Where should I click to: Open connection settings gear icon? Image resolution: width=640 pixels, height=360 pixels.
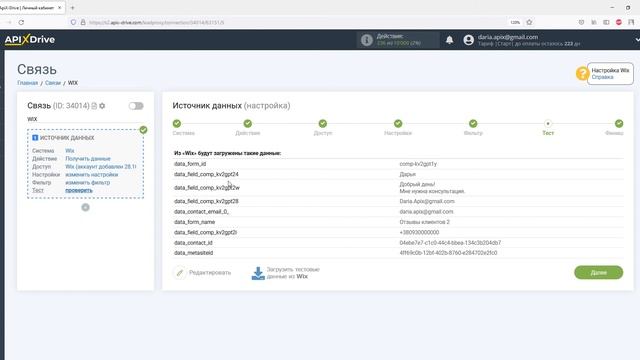102,106
